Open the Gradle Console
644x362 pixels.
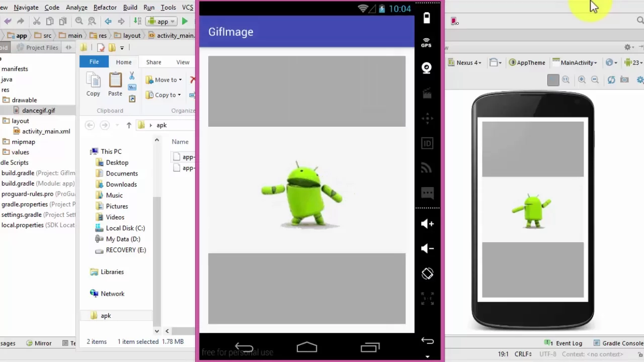click(618, 343)
